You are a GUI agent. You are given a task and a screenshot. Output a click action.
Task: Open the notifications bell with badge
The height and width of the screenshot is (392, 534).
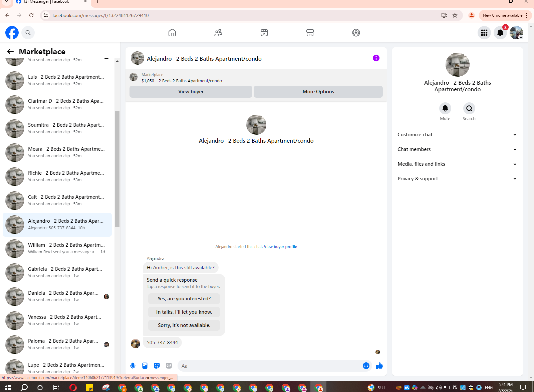[500, 33]
